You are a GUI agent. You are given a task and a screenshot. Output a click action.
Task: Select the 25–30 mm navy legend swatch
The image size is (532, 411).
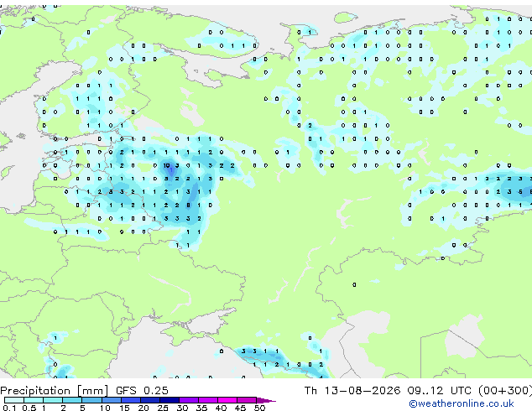pyautogui.click(x=169, y=400)
